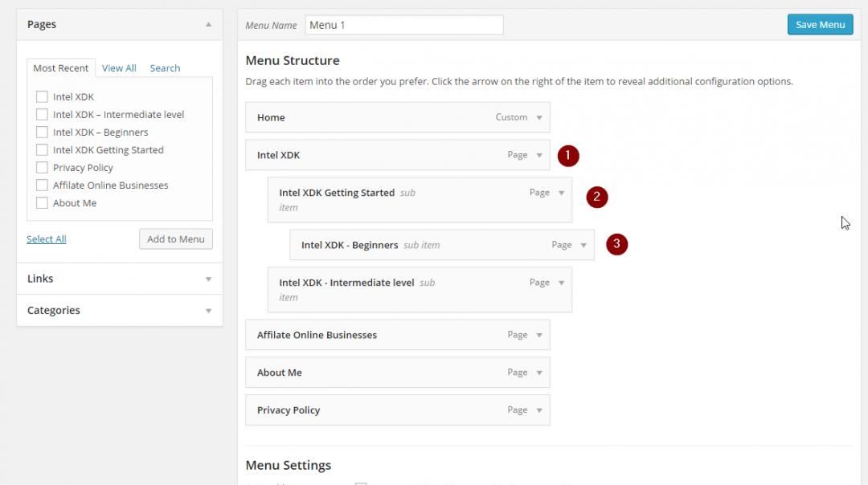
Task: Expand Intel XDK - Intermediate level arrow
Action: click(x=561, y=283)
